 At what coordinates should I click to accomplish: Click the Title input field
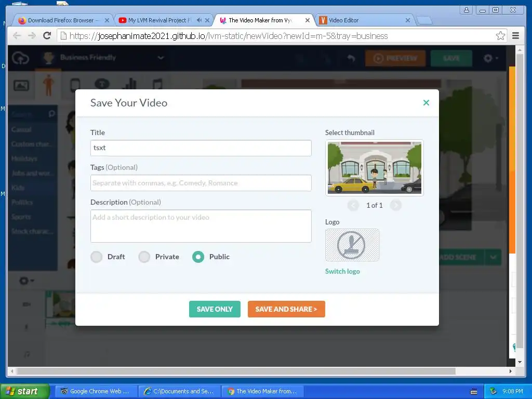pyautogui.click(x=201, y=148)
